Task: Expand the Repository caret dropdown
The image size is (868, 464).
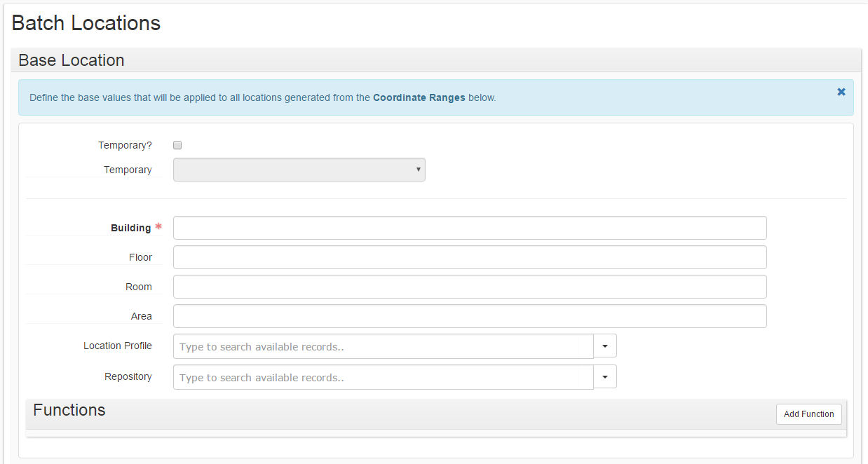Action: (605, 377)
